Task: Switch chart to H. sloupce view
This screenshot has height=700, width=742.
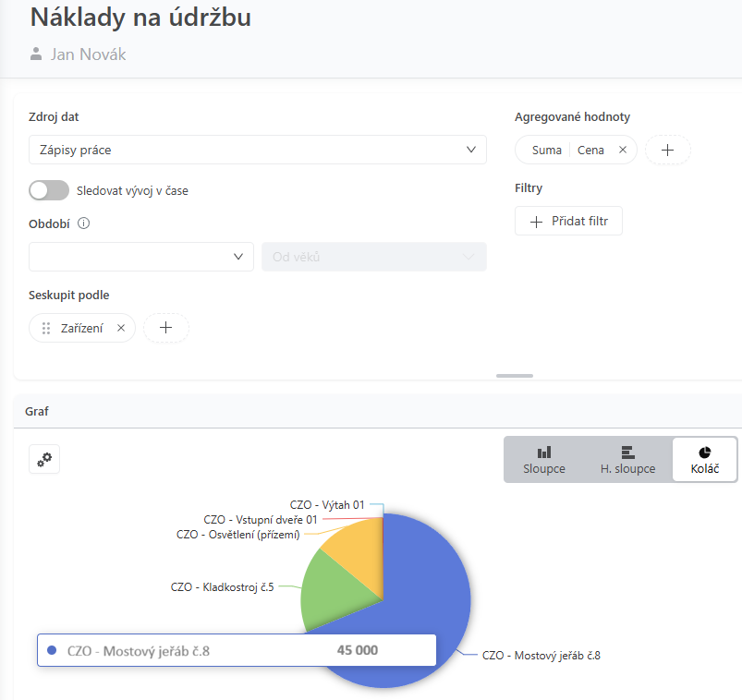Action: (627, 460)
